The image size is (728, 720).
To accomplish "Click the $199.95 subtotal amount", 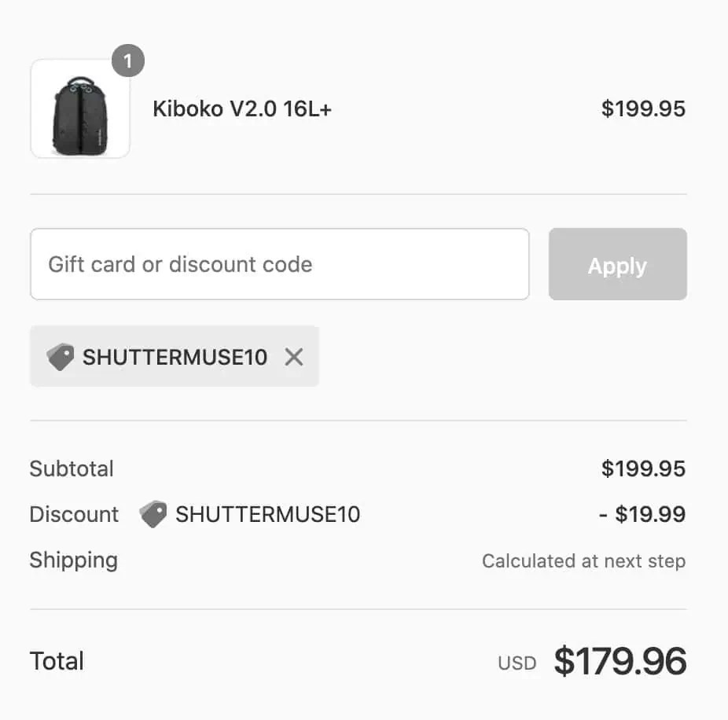I will pos(645,468).
